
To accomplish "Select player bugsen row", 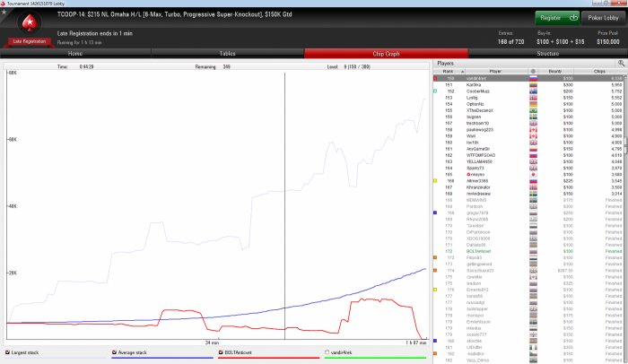I will 528,117.
